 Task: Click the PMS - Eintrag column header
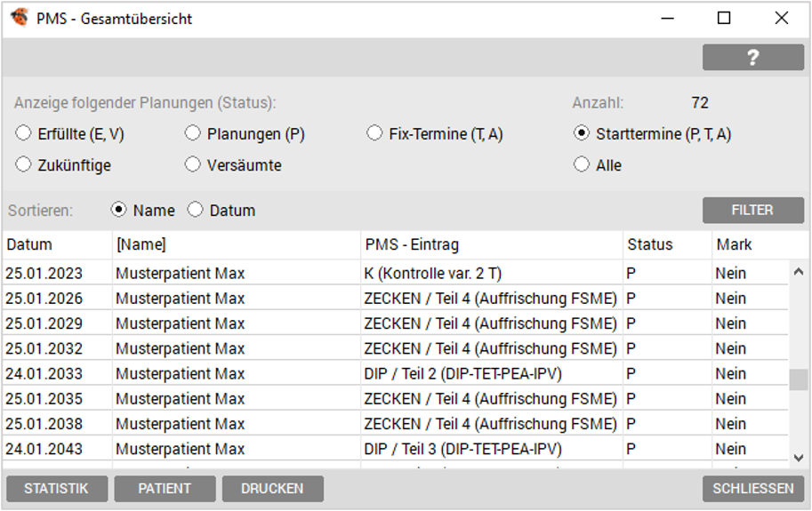492,244
